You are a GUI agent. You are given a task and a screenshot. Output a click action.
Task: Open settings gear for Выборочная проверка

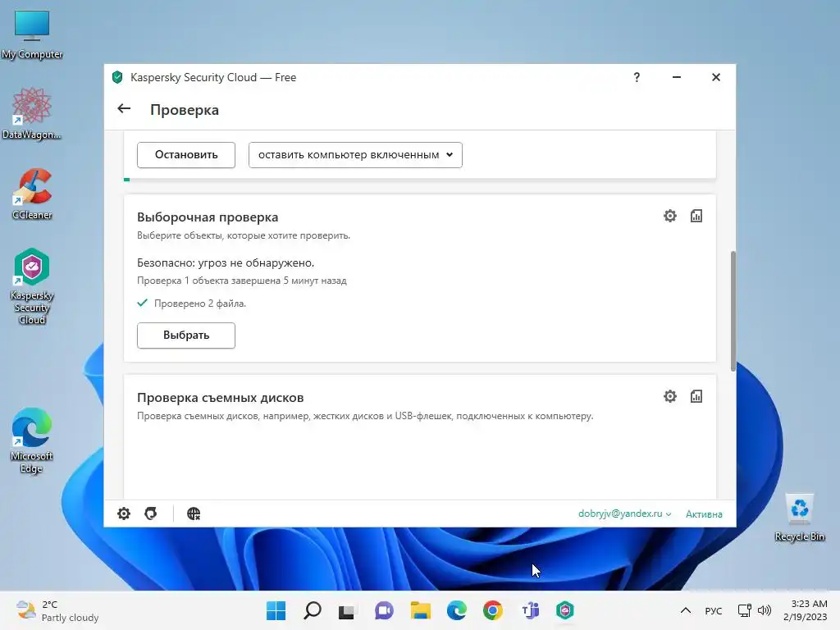[669, 216]
